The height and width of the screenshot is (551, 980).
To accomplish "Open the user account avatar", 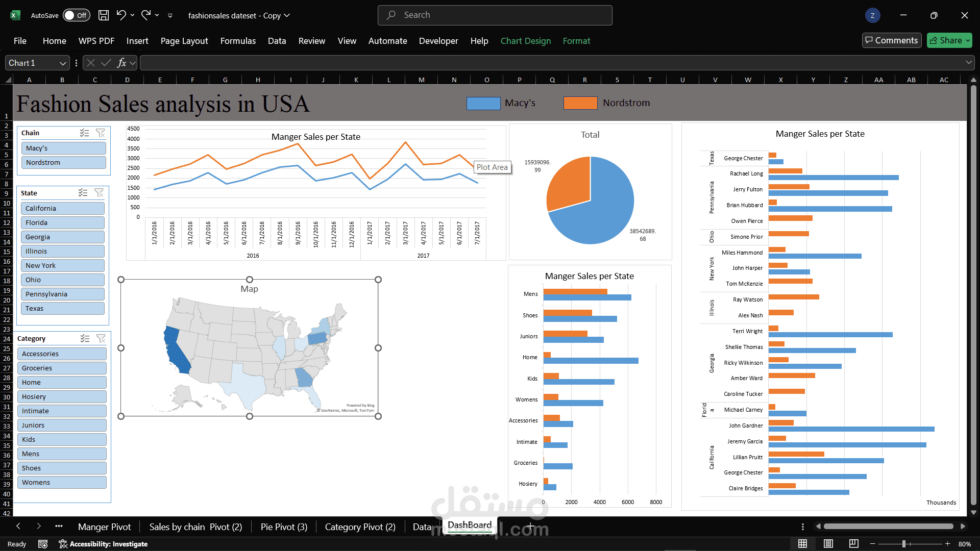I will tap(873, 15).
